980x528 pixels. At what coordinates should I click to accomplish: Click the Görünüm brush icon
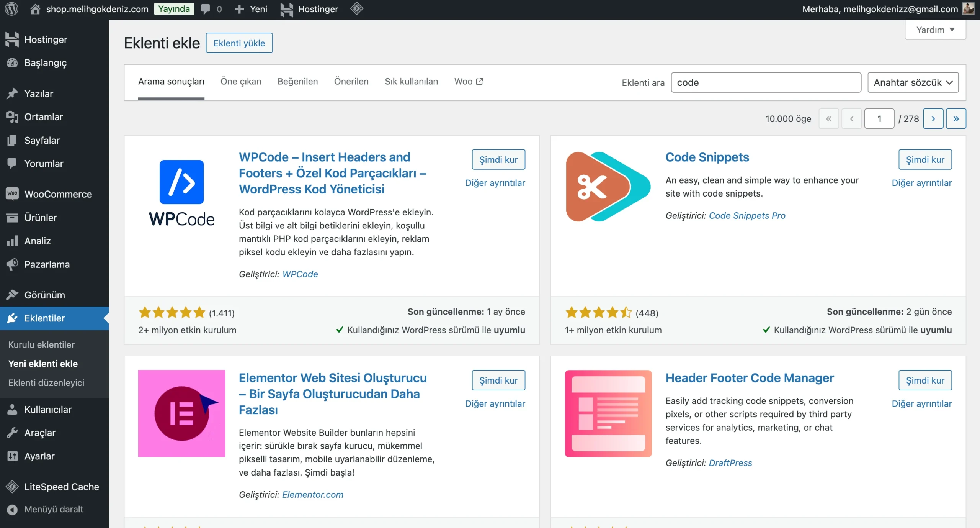pos(12,295)
